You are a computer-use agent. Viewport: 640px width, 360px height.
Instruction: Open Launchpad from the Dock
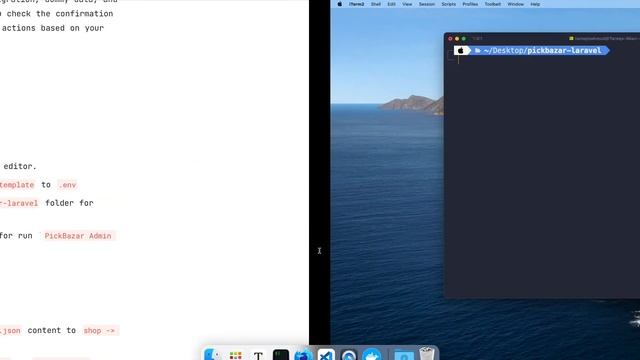tap(236, 354)
